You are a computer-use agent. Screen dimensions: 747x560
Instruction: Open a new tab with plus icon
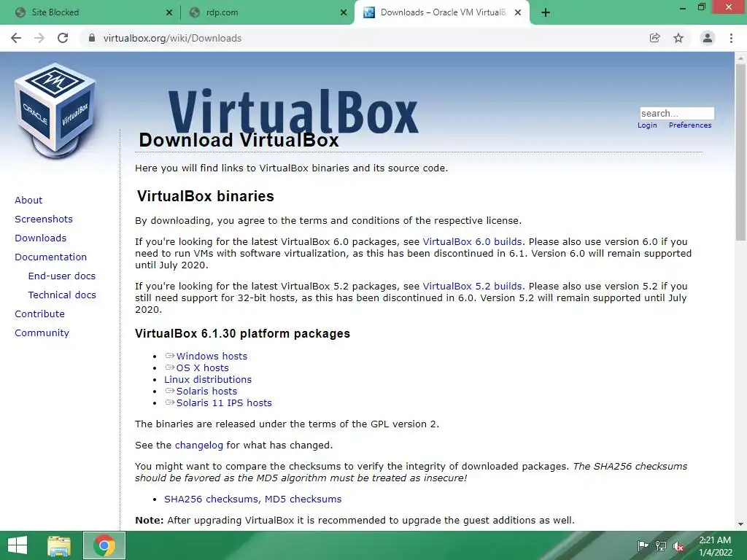click(546, 12)
